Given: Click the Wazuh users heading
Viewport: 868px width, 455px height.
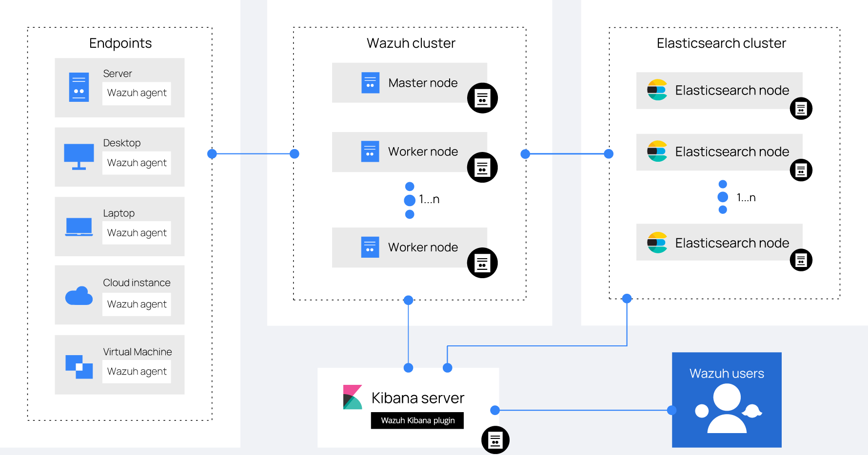Looking at the screenshot, I should [727, 374].
